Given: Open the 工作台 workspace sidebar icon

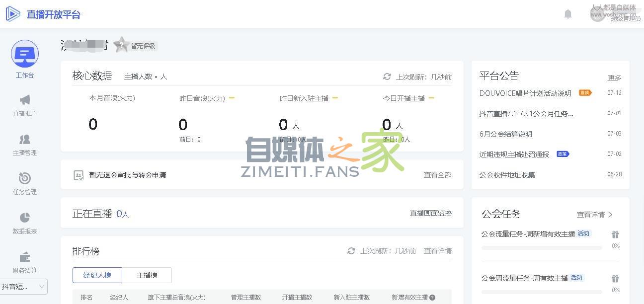Looking at the screenshot, I should (24, 54).
